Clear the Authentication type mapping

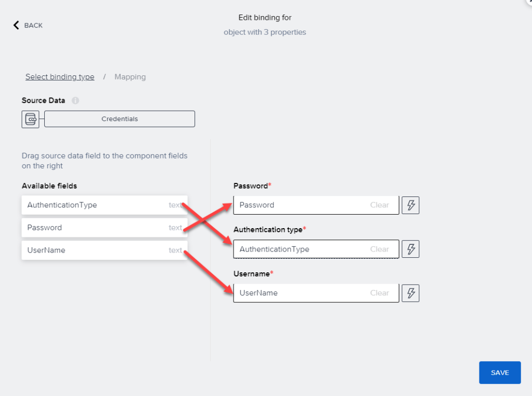pyautogui.click(x=380, y=249)
